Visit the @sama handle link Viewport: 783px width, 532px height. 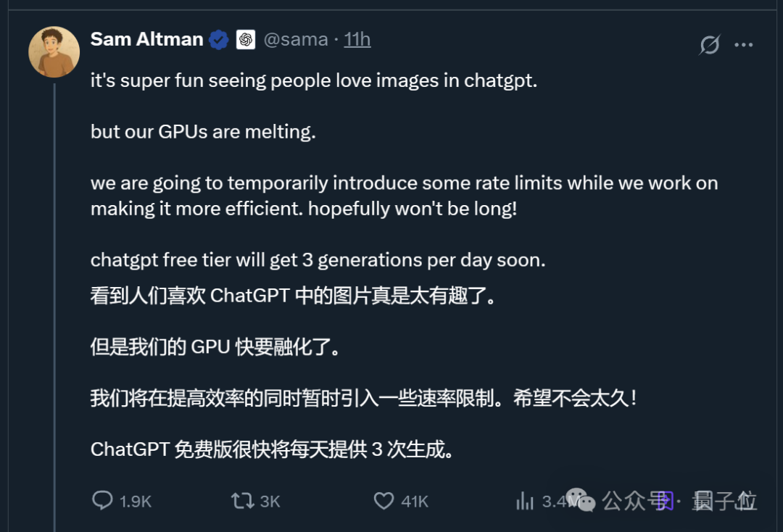(296, 39)
